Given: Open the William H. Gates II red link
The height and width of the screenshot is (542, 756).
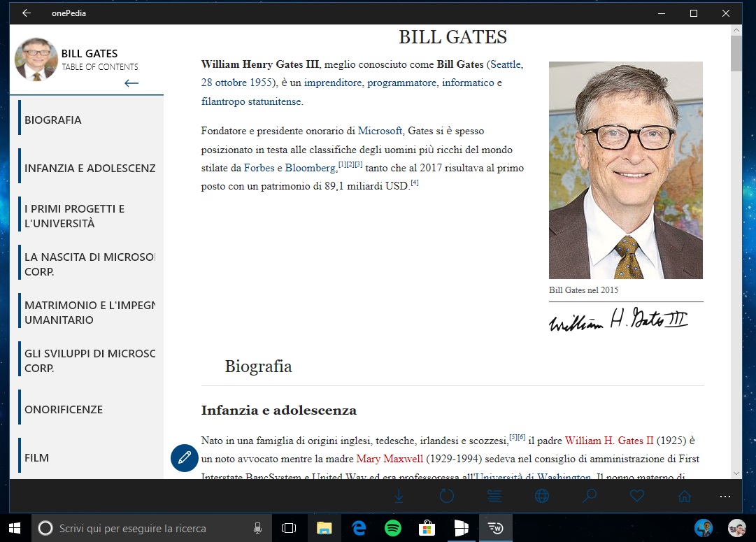Looking at the screenshot, I should pyautogui.click(x=609, y=441).
